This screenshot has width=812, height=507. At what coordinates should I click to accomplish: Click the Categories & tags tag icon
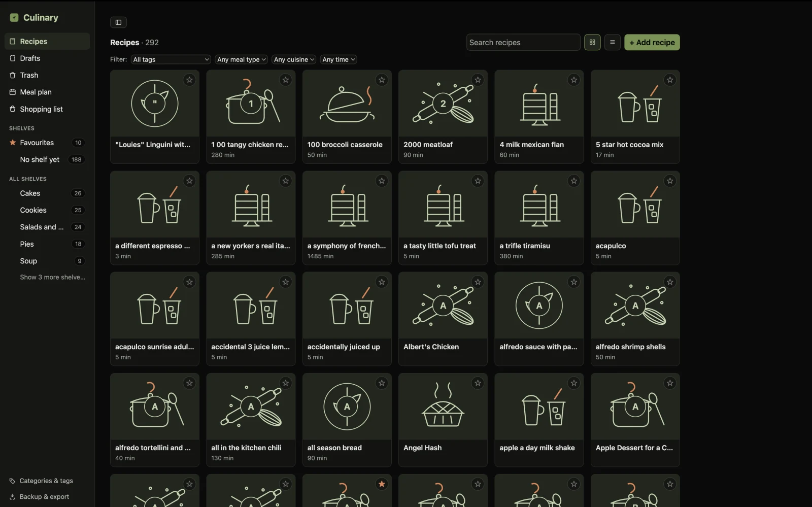coord(12,481)
